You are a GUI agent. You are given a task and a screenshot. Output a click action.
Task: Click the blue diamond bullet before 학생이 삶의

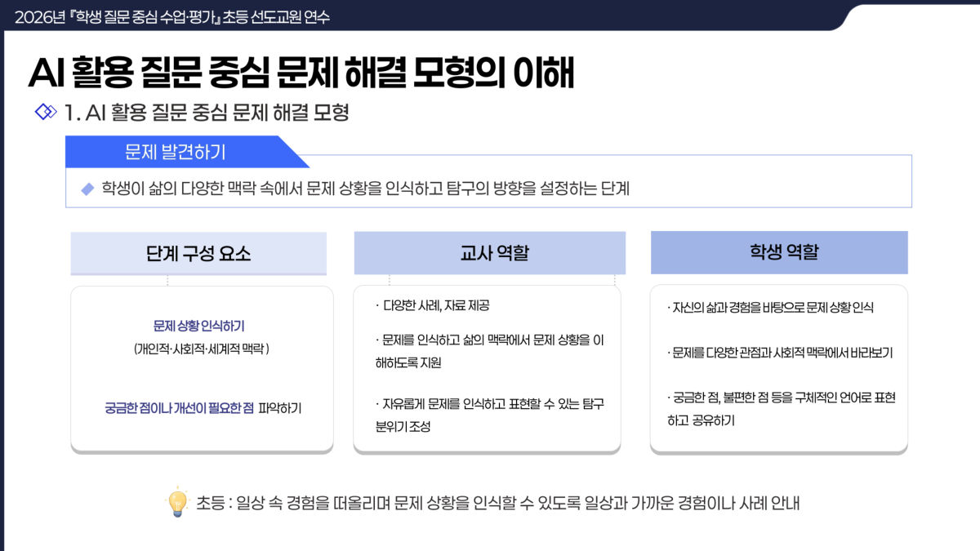point(88,189)
